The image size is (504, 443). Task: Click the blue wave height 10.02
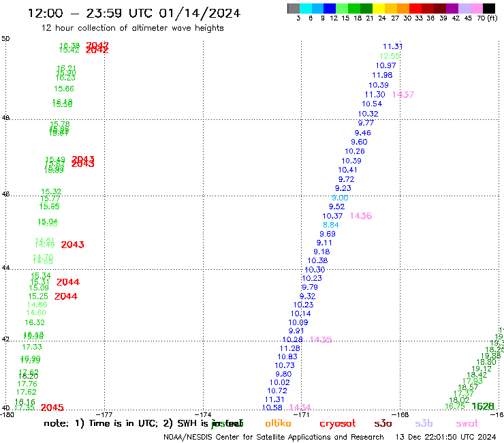(x=280, y=382)
